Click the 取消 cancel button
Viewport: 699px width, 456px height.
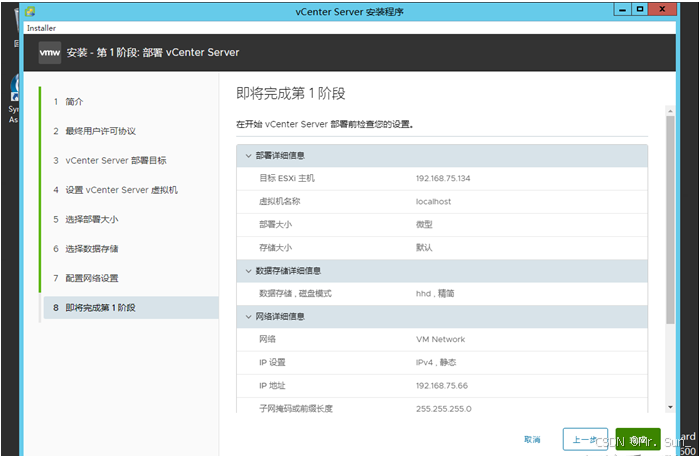tap(532, 440)
